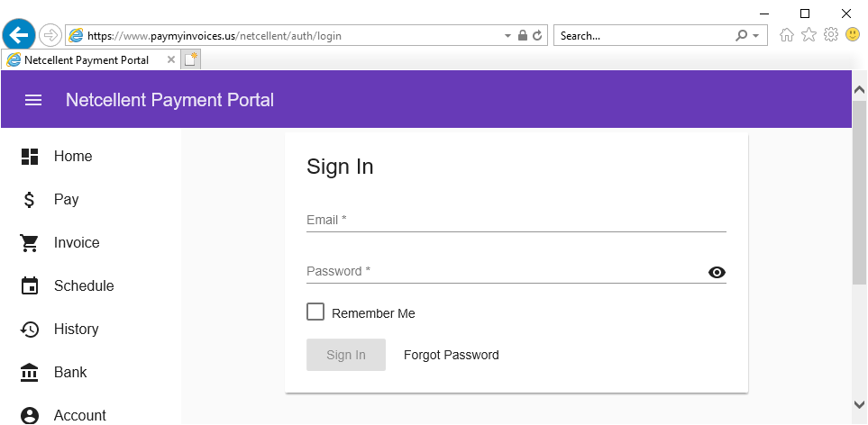The image size is (868, 425).
Task: Click the Home dashboard icon
Action: [30, 157]
